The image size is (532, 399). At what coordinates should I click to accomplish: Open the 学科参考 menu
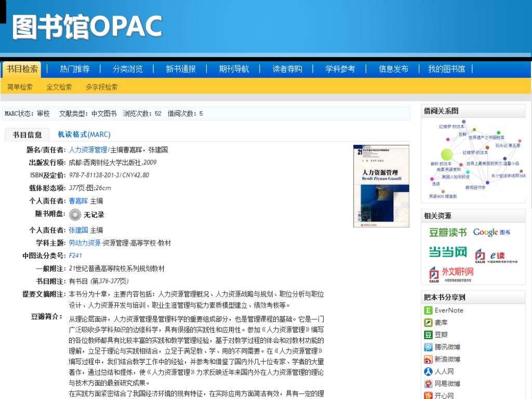coord(340,69)
